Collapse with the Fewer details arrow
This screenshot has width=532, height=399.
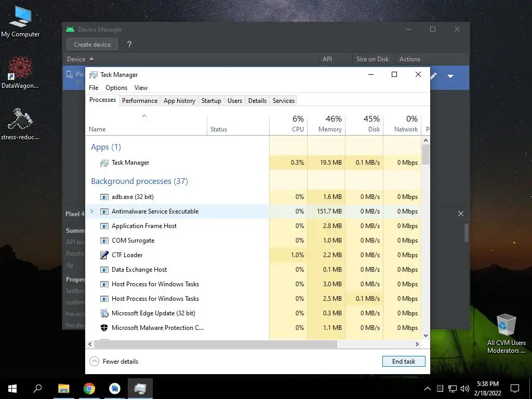(95, 362)
